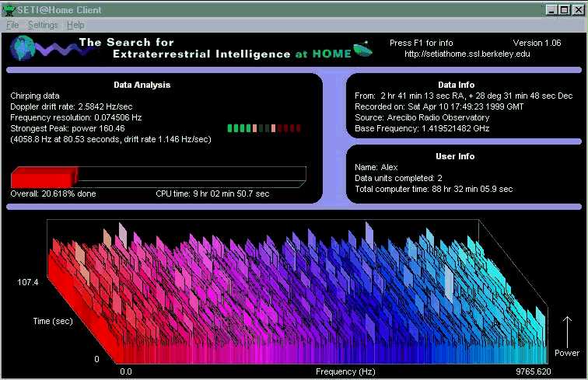Click the SETI@Home alien icon in title bar
The image size is (588, 380).
tap(9, 10)
